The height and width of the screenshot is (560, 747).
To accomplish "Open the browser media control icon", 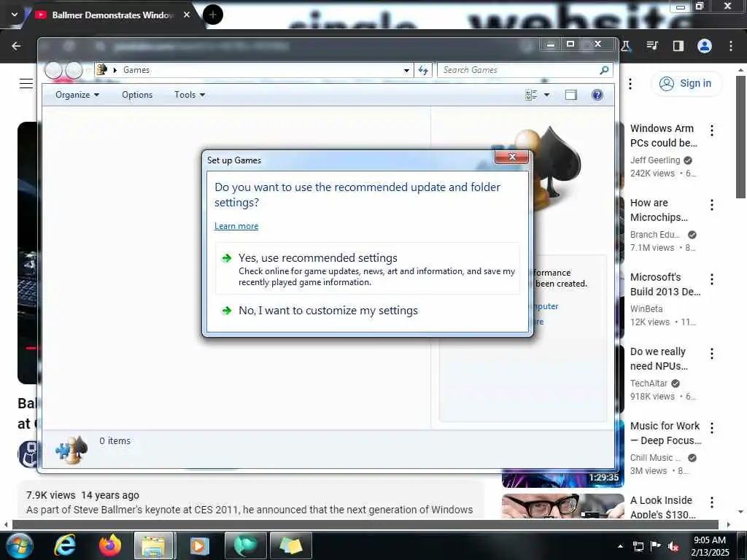I will pyautogui.click(x=652, y=46).
